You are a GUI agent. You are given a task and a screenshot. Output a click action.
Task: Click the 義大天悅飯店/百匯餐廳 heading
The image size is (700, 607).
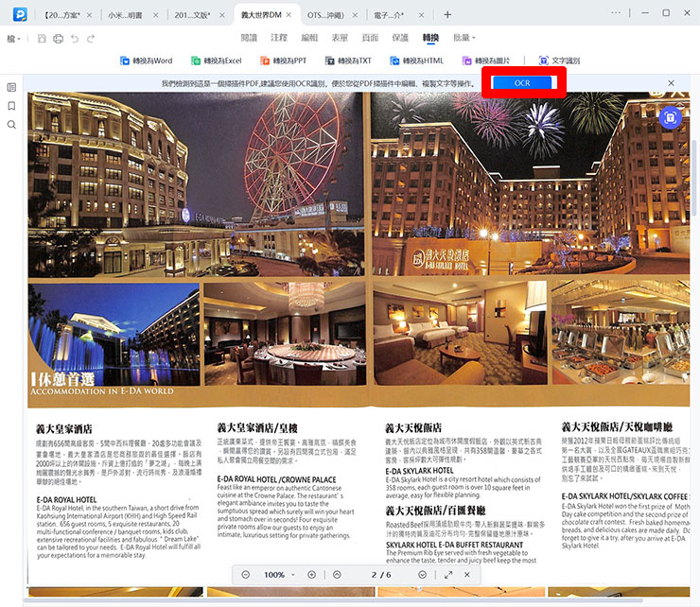click(435, 511)
